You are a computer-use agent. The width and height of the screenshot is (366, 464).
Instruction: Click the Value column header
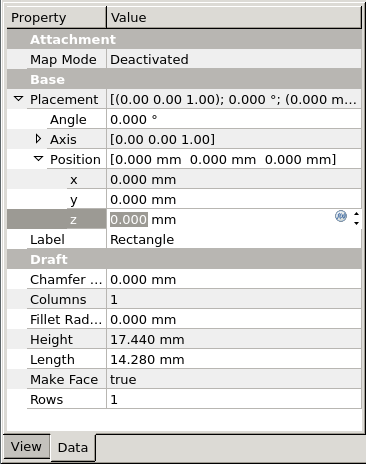click(x=234, y=17)
